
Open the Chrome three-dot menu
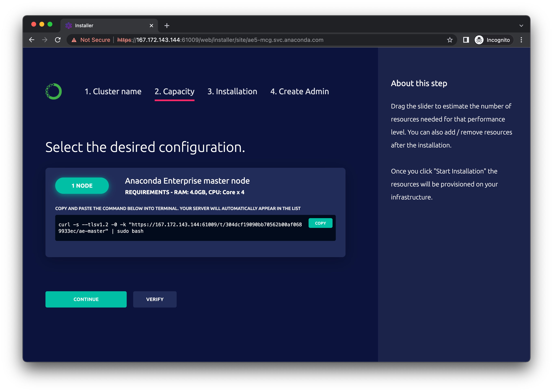521,40
